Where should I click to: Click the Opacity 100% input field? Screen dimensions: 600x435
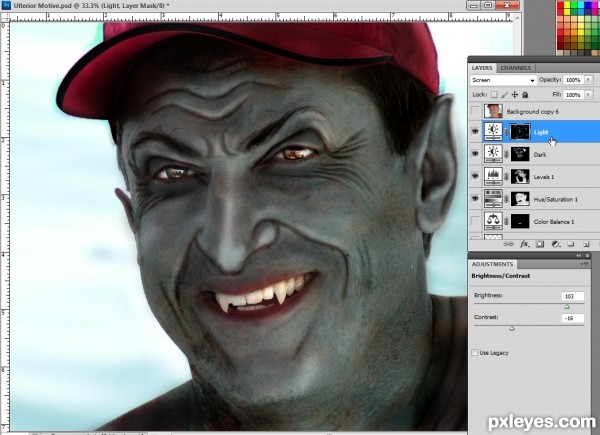pyautogui.click(x=573, y=80)
